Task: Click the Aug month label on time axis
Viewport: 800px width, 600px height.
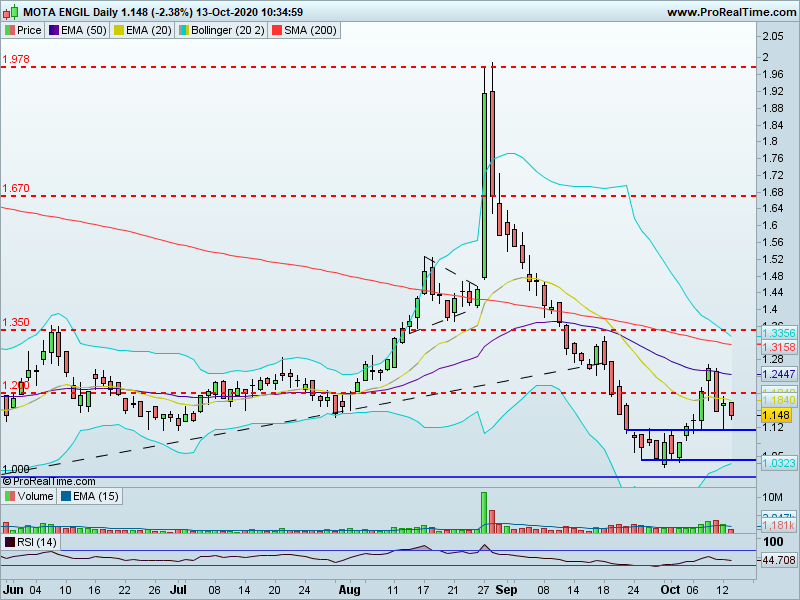Action: click(x=349, y=590)
